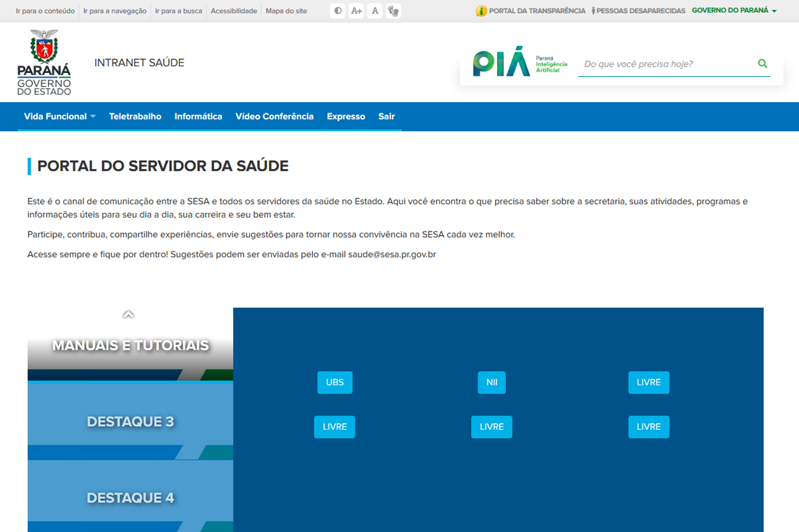Expand Governo do Paraná dropdown
Screen dimensions: 799x532
(x=734, y=11)
